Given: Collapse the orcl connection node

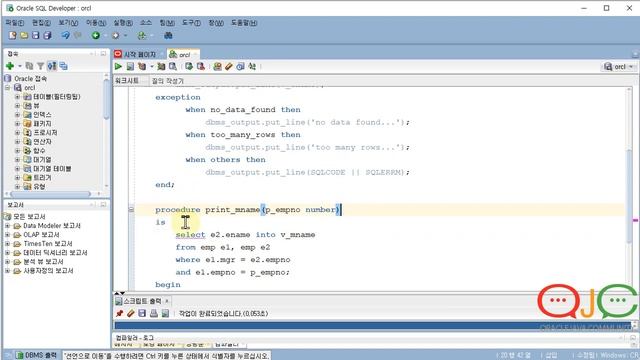Looking at the screenshot, I should tap(7, 88).
